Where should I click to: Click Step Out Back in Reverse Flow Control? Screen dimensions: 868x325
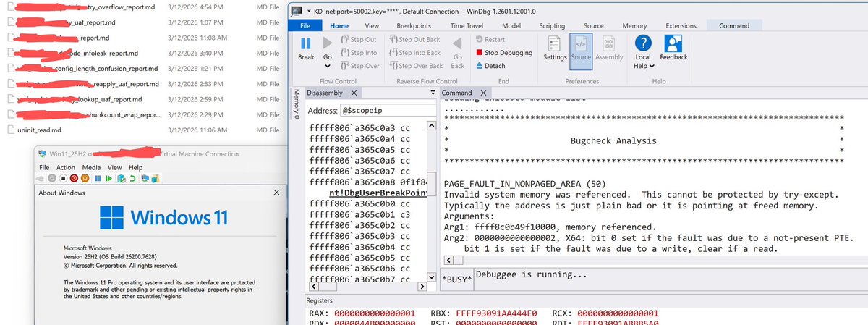[x=414, y=40]
